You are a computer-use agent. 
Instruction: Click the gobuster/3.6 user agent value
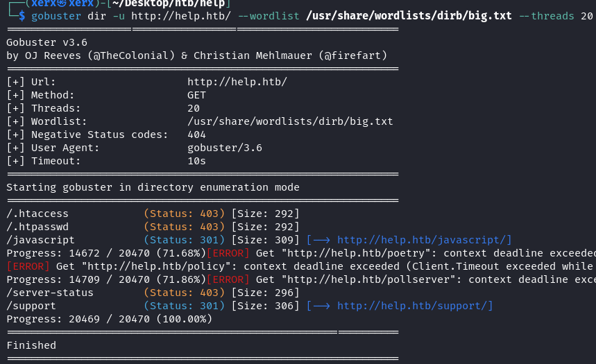(x=224, y=148)
